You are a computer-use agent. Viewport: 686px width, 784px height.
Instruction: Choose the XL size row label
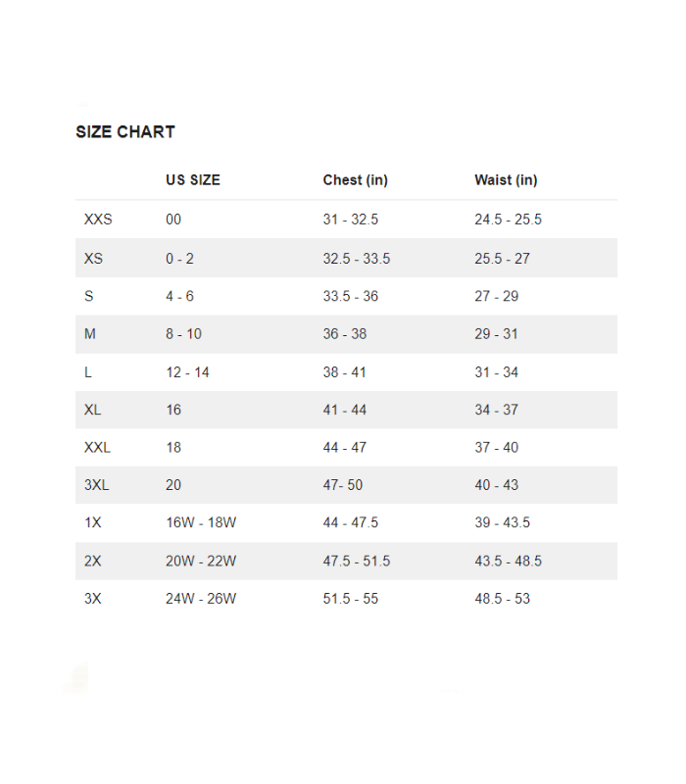(x=92, y=410)
